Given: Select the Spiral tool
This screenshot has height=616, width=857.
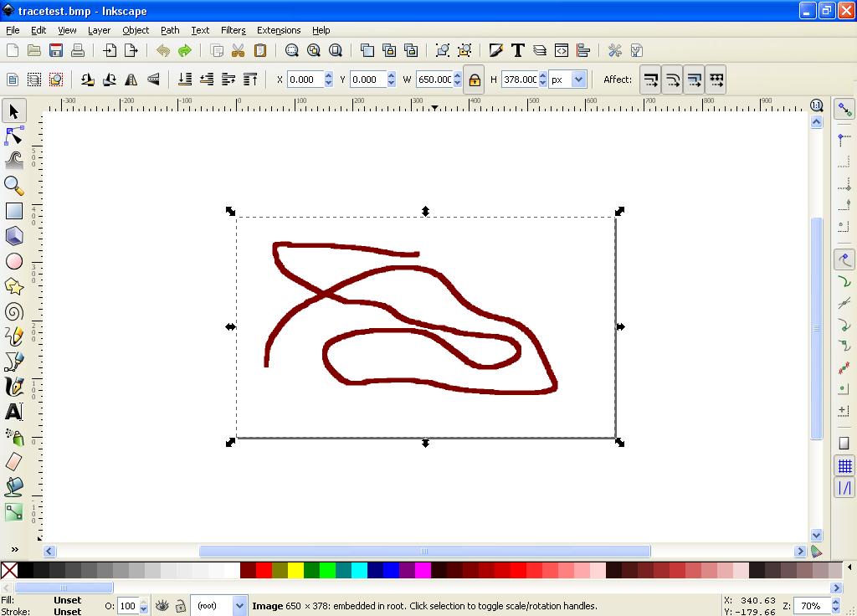Looking at the screenshot, I should click(x=13, y=311).
